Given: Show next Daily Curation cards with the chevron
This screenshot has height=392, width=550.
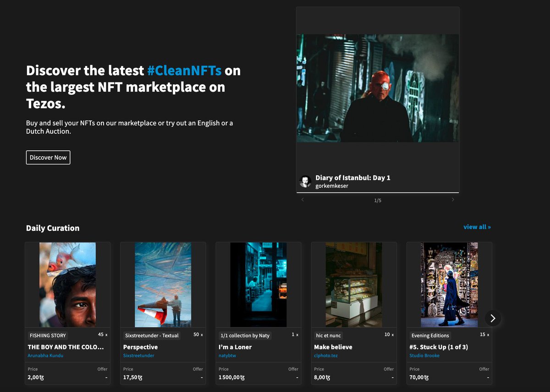Looking at the screenshot, I should pos(493,318).
